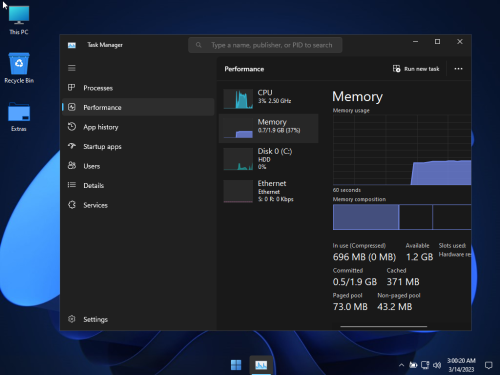The image size is (500, 375).
Task: Click the Performance sidebar icon
Action: click(72, 107)
